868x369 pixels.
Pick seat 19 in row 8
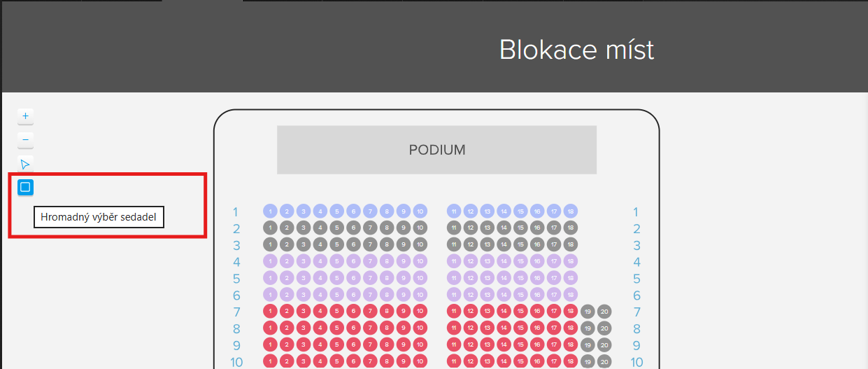point(588,328)
